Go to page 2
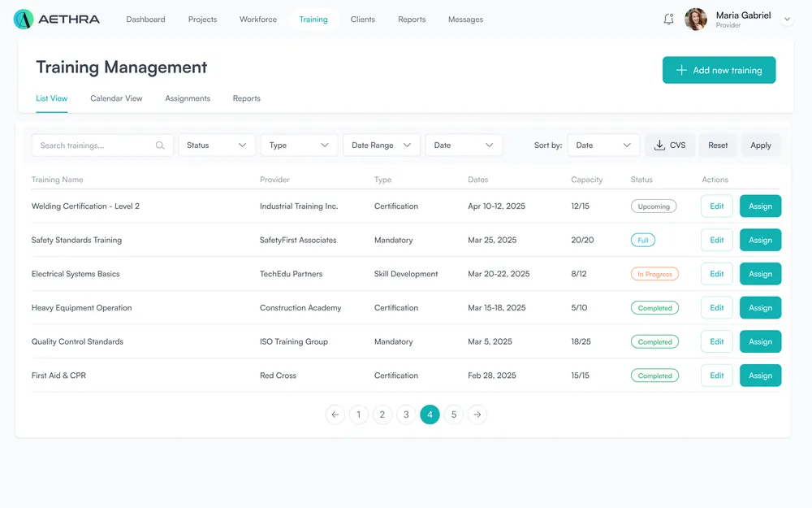 [x=382, y=415]
